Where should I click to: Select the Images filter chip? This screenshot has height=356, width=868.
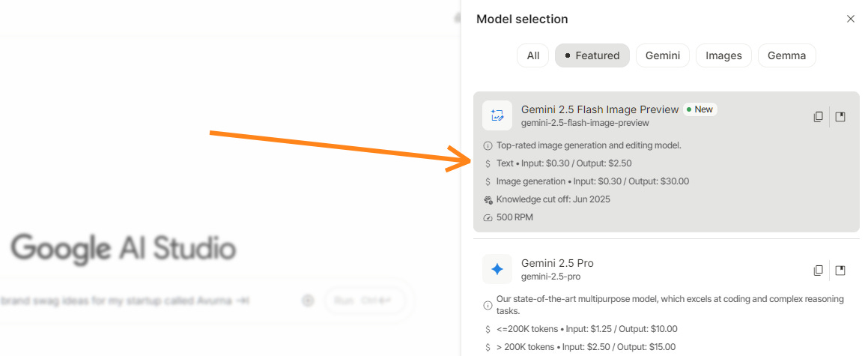(x=723, y=55)
